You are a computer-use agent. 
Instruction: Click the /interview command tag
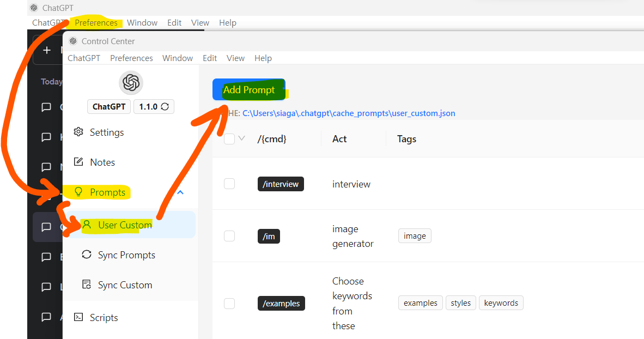[x=281, y=184]
